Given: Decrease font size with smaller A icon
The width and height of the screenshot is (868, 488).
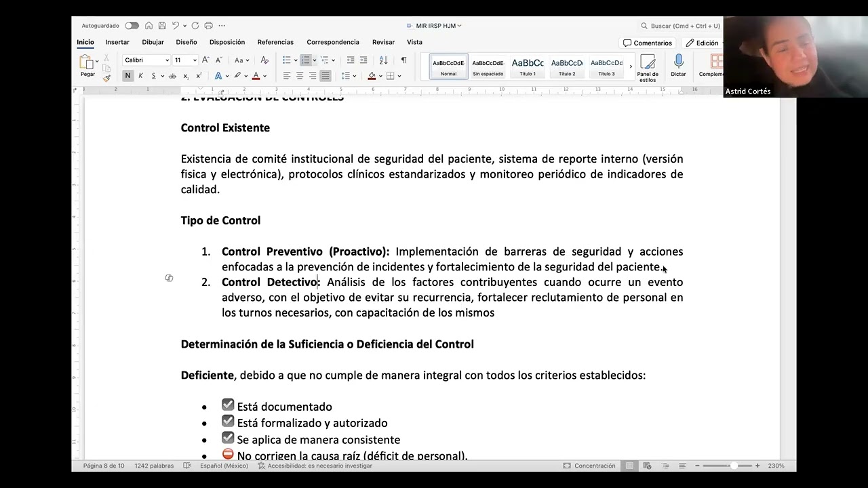Looking at the screenshot, I should tap(218, 60).
